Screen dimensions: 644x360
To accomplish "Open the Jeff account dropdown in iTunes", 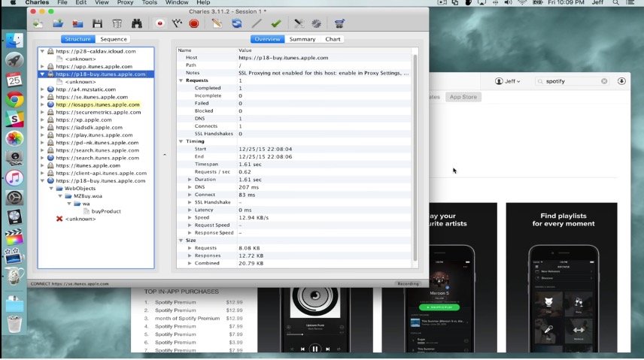I will [x=508, y=81].
